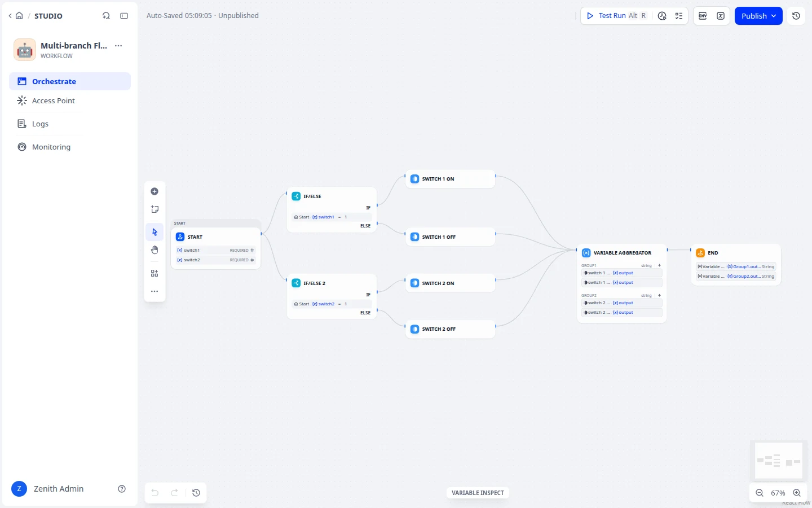Click the Redo arrow at bottom left
The width and height of the screenshot is (812, 508).
(175, 493)
